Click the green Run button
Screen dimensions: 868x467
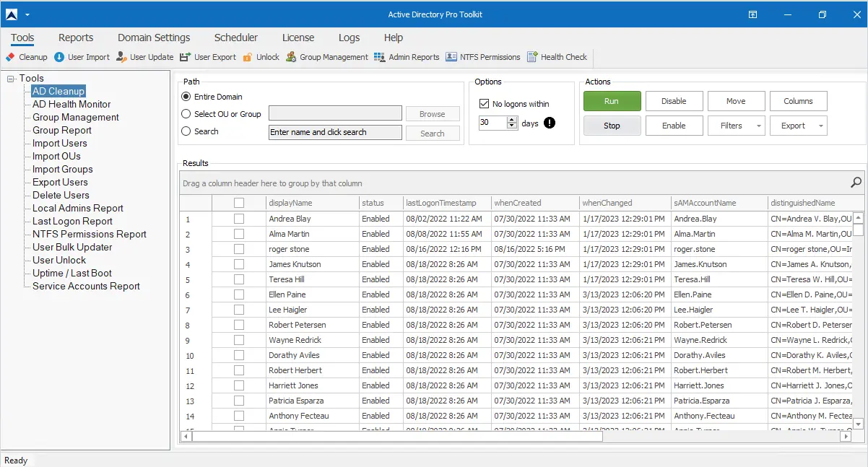point(612,101)
